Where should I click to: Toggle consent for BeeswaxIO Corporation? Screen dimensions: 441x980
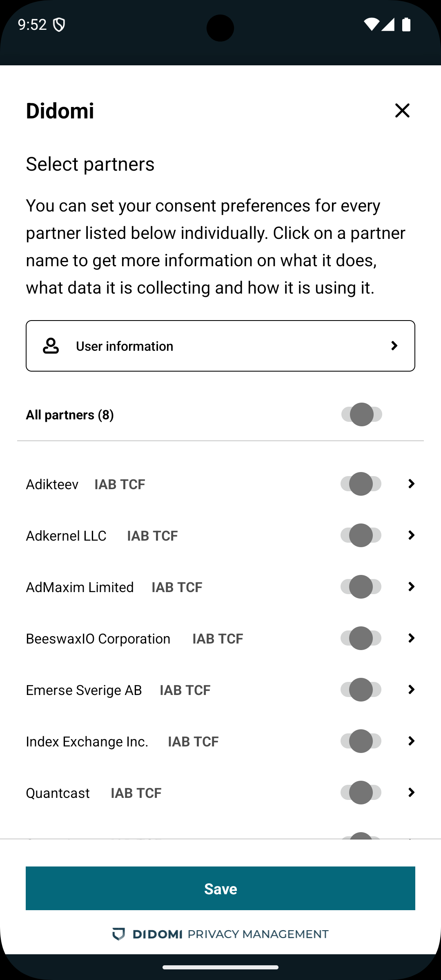point(361,638)
